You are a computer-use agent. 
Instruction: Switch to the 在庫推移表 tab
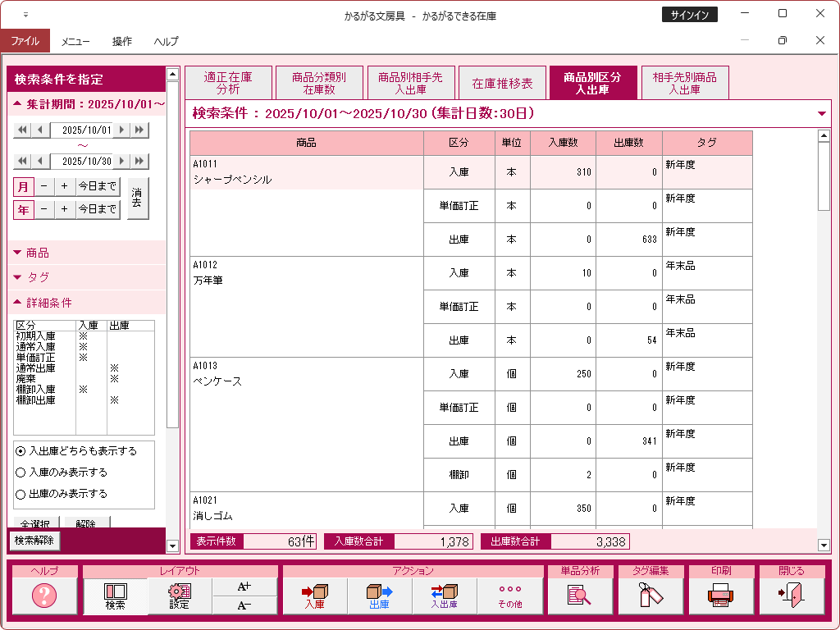[x=503, y=84]
